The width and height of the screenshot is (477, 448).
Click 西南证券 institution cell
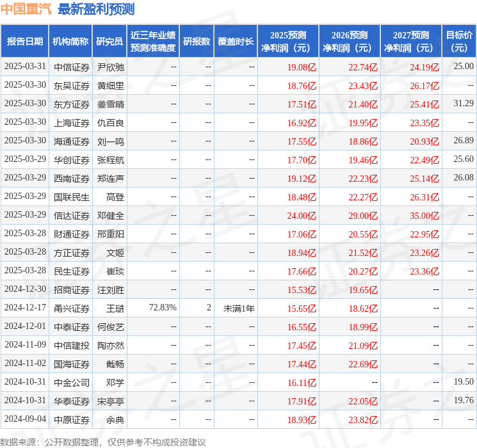(72, 179)
